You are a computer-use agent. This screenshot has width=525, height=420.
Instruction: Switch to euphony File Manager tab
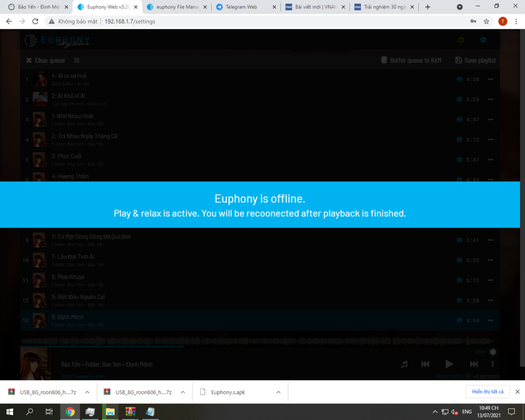[177, 7]
